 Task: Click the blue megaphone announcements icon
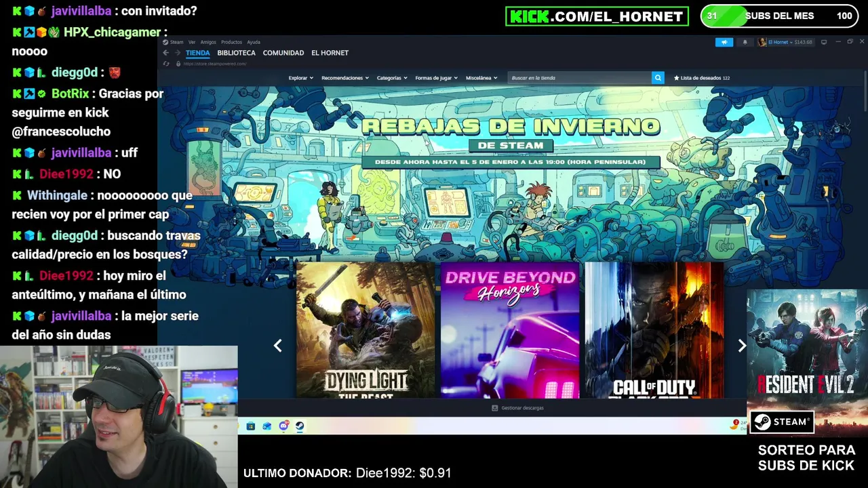tap(724, 42)
